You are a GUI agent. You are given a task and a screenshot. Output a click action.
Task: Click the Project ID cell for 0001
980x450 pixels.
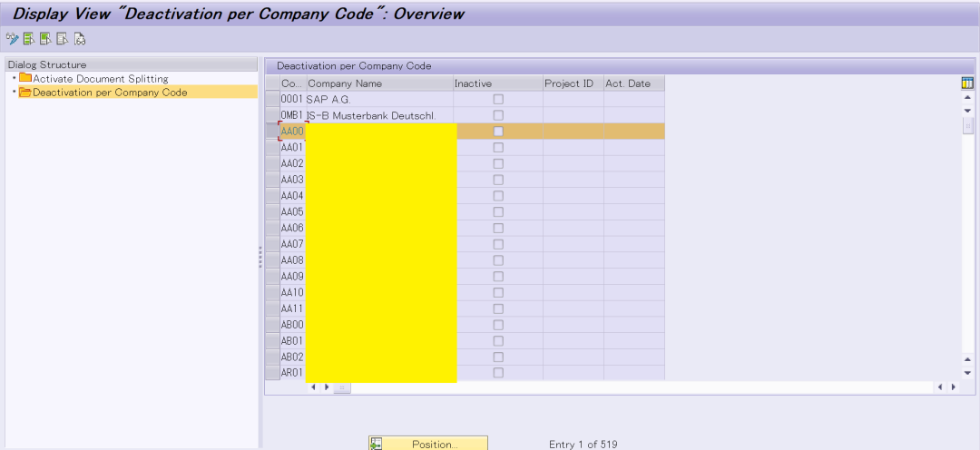pos(573,99)
